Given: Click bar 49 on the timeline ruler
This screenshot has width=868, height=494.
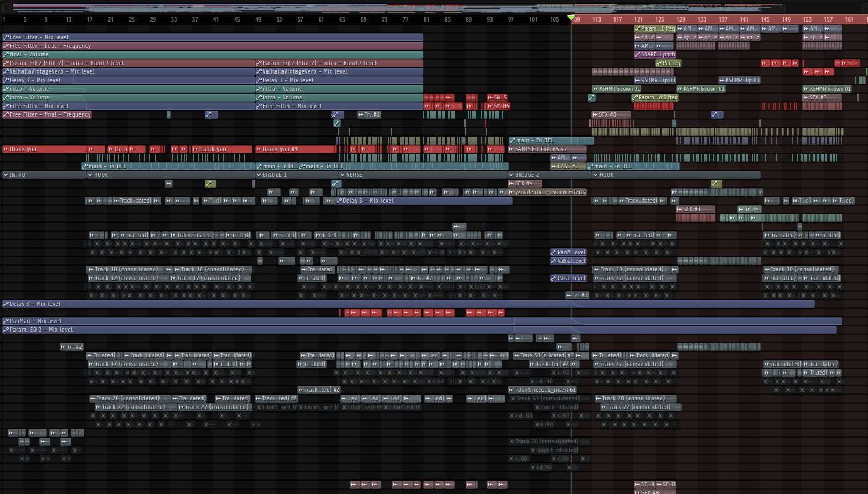Looking at the screenshot, I should point(258,19).
